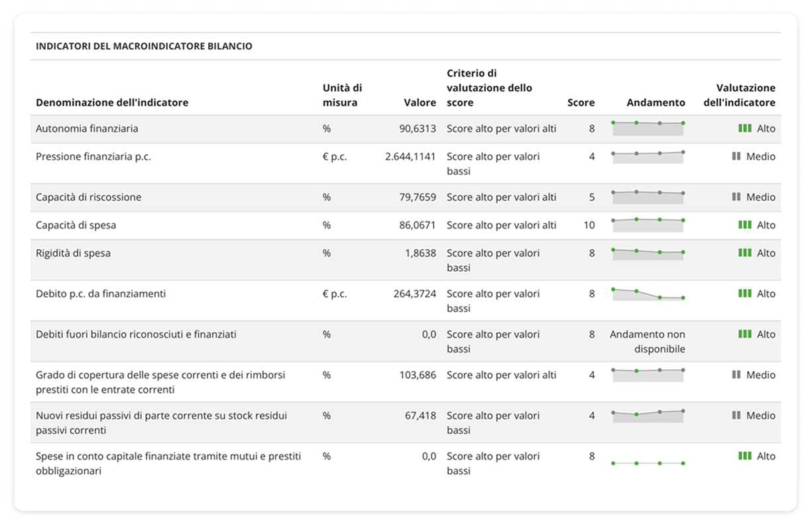Select the Debiti fuori bilancio riconosciuti e finanziati label
This screenshot has height=525, width=812.
tap(136, 334)
